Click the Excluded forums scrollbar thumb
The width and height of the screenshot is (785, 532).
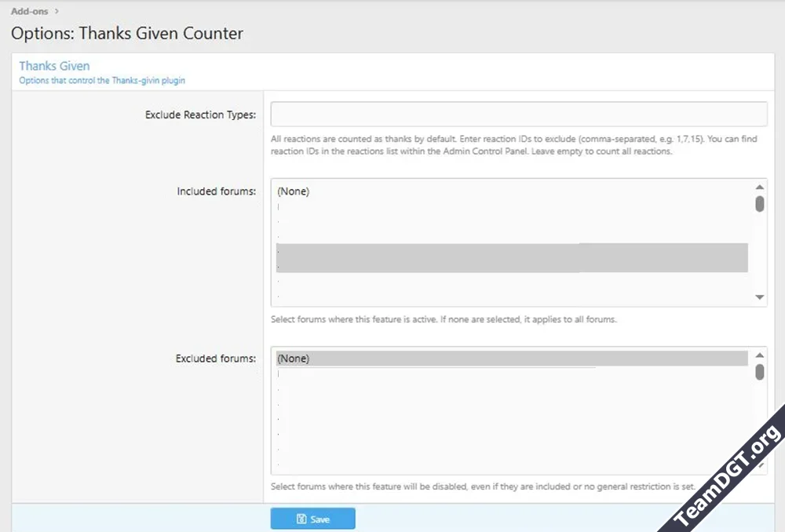pyautogui.click(x=759, y=372)
